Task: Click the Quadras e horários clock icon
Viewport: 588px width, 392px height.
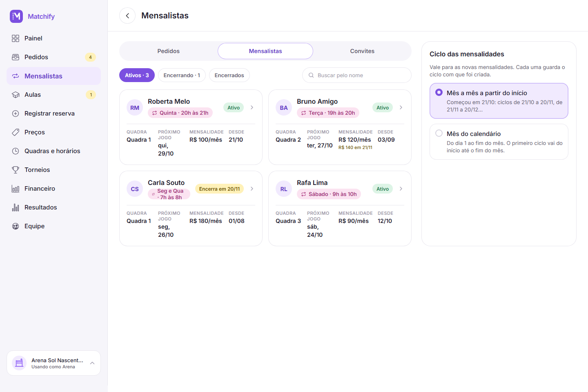Action: 16,151
